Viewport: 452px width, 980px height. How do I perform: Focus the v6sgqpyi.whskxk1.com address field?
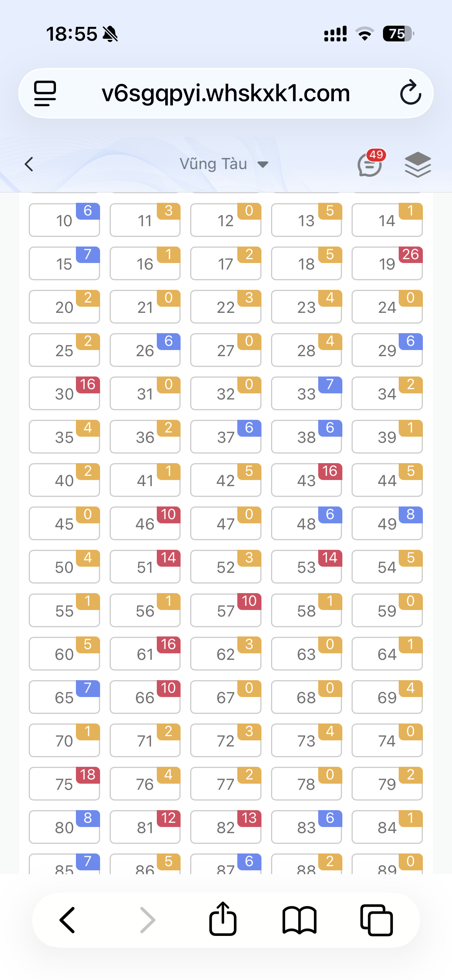[x=226, y=93]
